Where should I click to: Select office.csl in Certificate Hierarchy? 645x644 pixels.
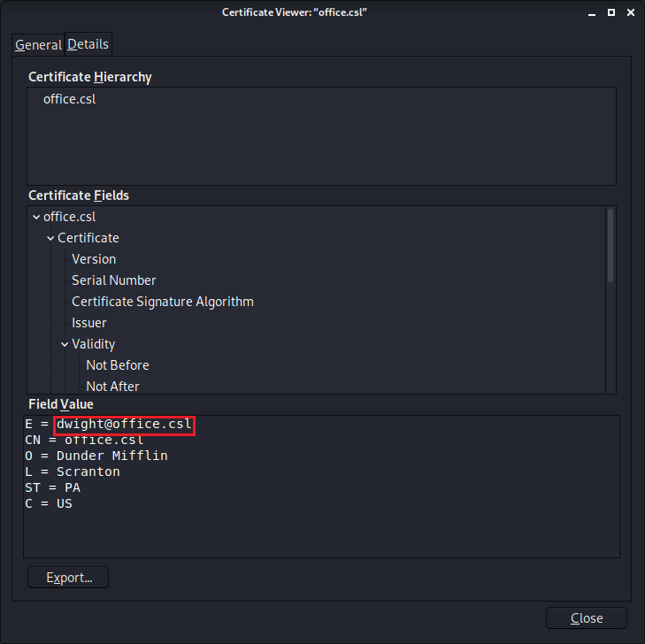[70, 99]
